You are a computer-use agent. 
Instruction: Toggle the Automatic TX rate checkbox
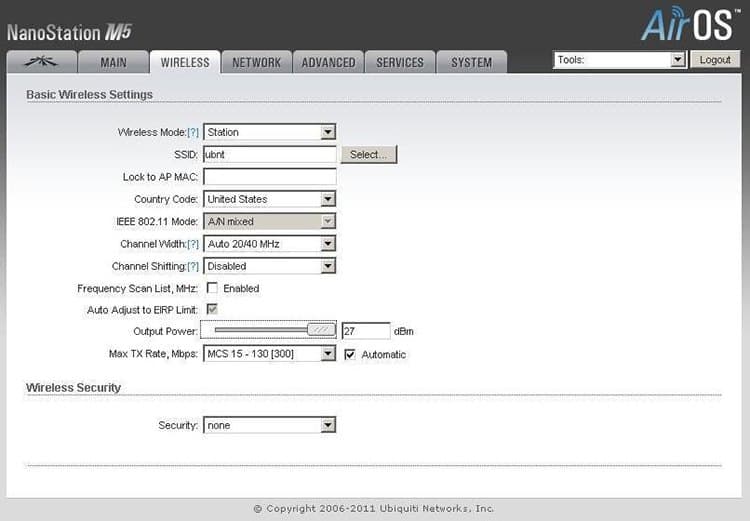pyautogui.click(x=350, y=355)
